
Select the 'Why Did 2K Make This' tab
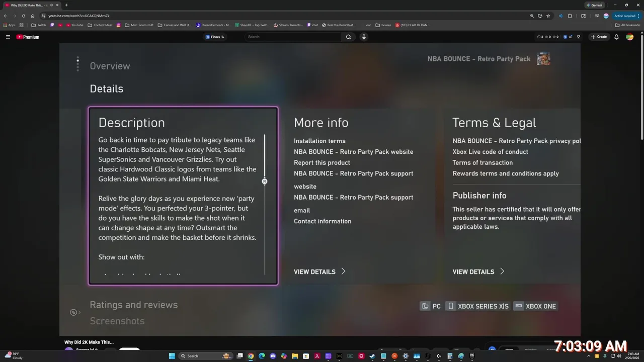[x=31, y=5]
